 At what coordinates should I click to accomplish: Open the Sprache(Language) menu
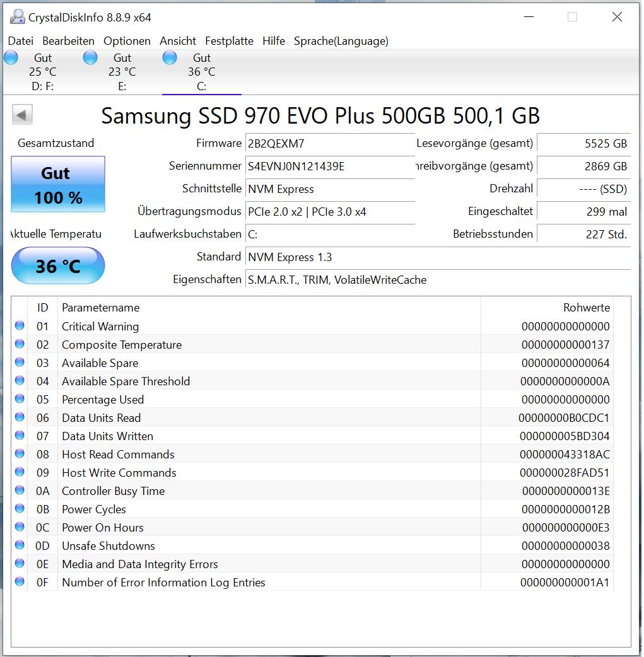tap(341, 41)
